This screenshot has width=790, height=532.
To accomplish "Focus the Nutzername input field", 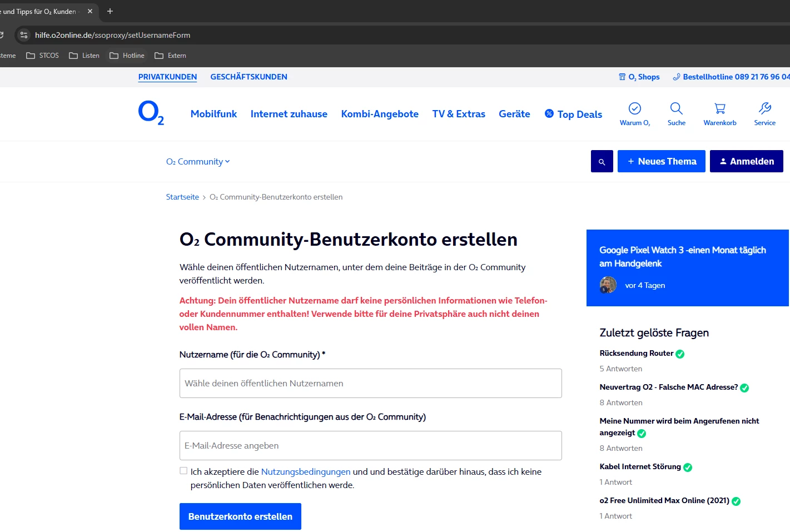I will point(371,383).
